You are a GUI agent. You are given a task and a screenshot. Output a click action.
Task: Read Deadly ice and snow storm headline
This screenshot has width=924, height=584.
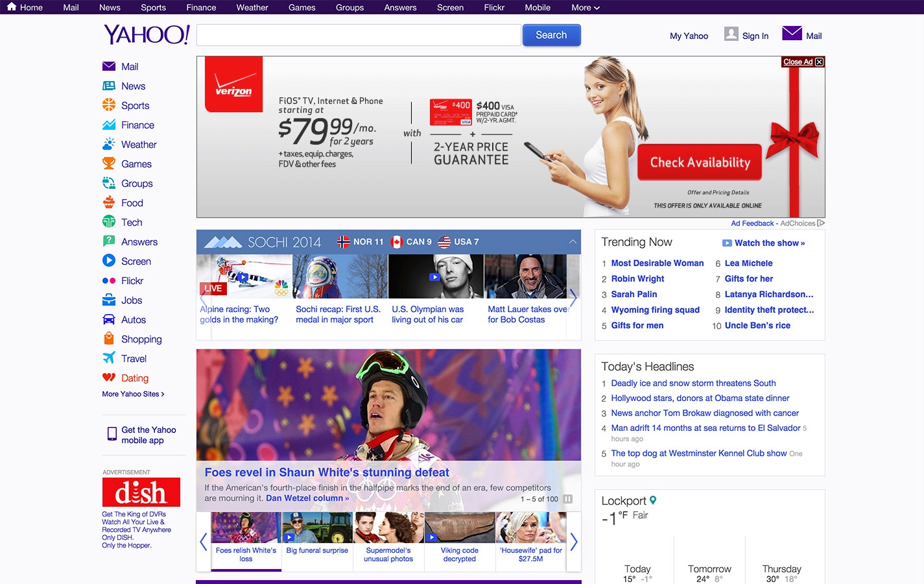[x=693, y=383]
